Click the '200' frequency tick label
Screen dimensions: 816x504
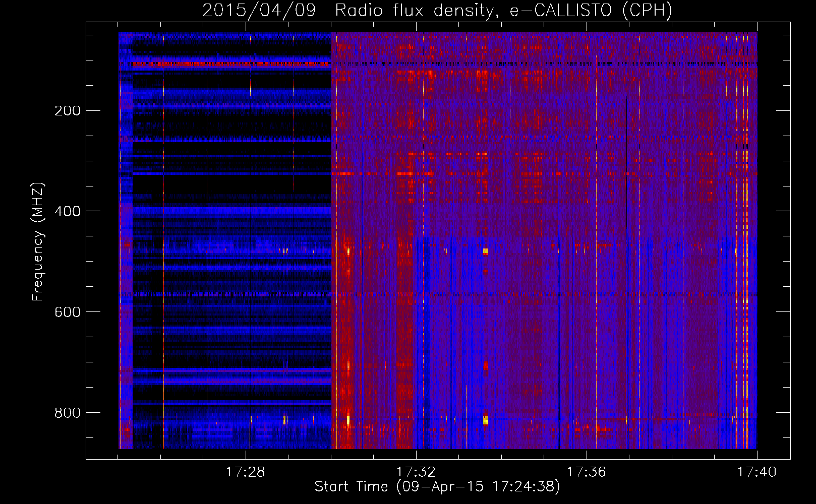pyautogui.click(x=68, y=111)
